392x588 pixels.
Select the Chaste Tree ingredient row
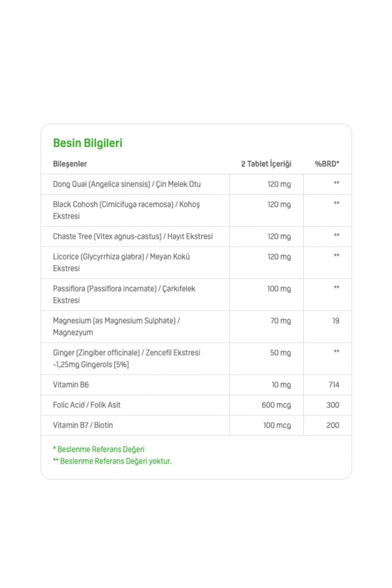tap(133, 237)
